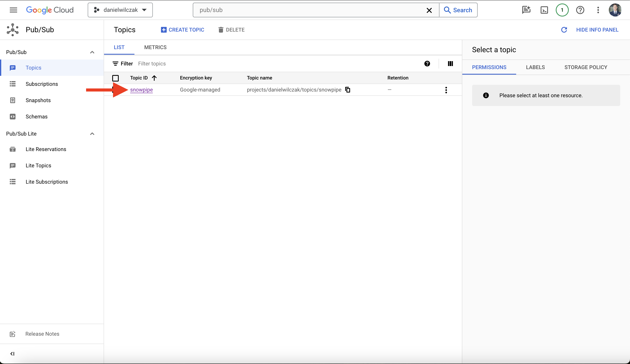Open Snapshots in the sidebar
This screenshot has height=364, width=630.
point(52,100)
